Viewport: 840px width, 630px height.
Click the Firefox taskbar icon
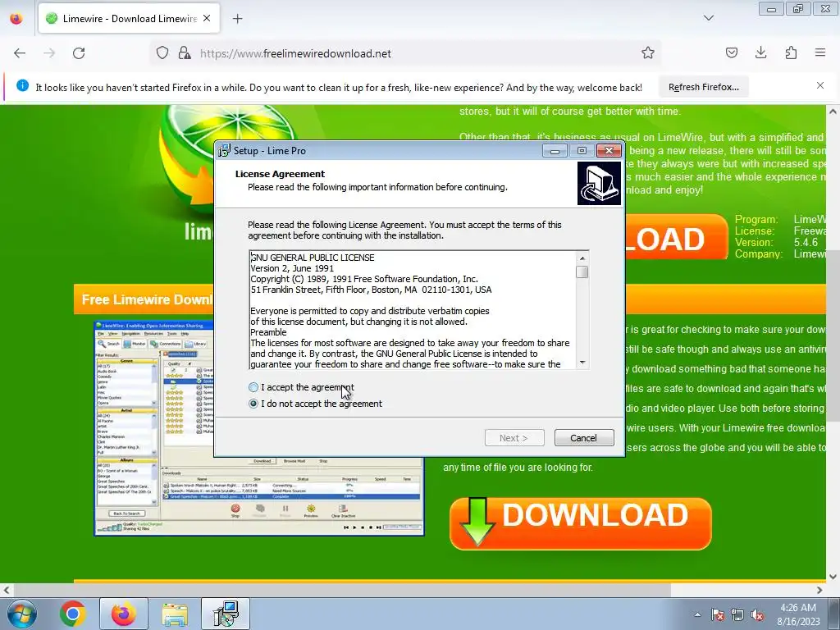click(124, 614)
